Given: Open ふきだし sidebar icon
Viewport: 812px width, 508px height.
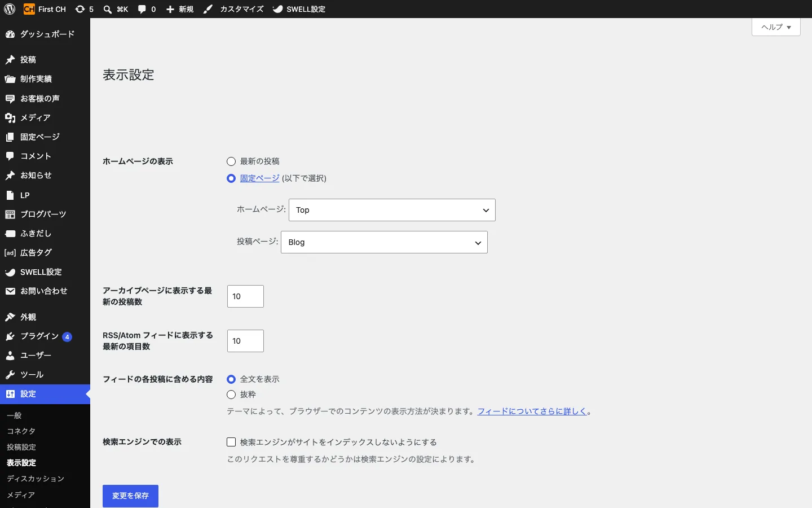Looking at the screenshot, I should (10, 234).
